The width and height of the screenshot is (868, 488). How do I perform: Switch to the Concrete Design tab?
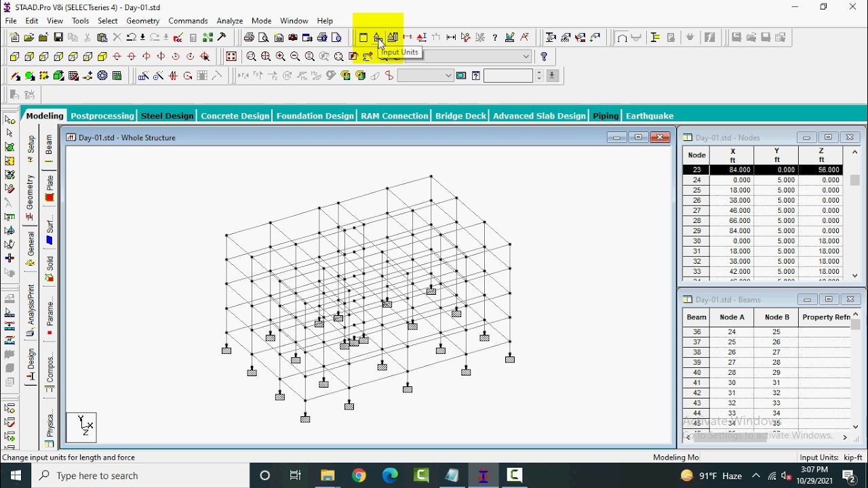tap(235, 116)
